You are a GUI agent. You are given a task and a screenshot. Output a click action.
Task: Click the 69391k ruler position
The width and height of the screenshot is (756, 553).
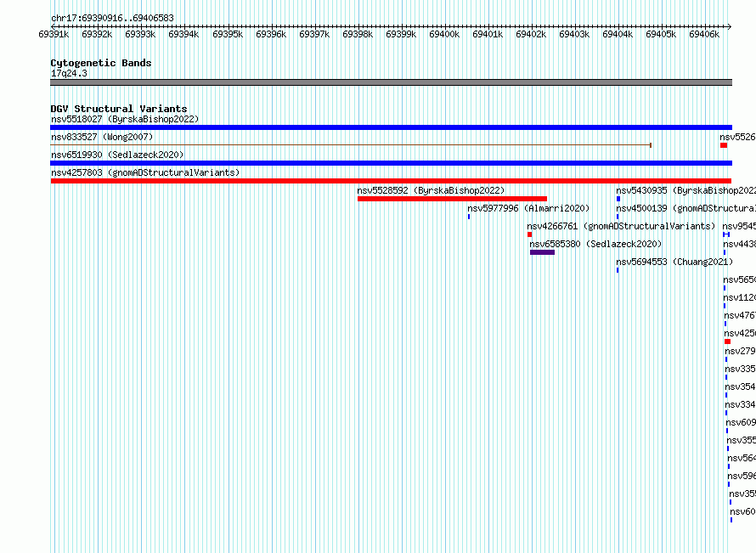point(54,34)
